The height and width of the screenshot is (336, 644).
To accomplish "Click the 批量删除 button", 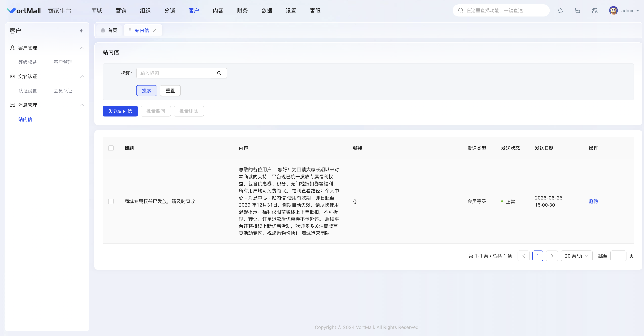I will tap(189, 111).
